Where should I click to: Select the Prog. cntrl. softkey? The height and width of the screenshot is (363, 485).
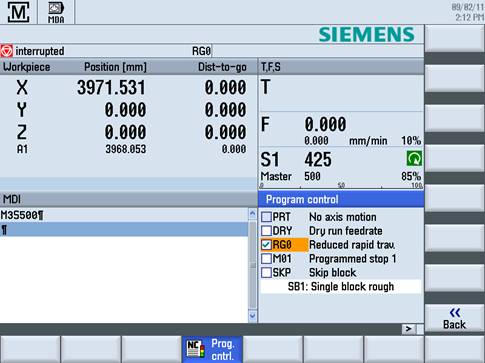click(212, 349)
